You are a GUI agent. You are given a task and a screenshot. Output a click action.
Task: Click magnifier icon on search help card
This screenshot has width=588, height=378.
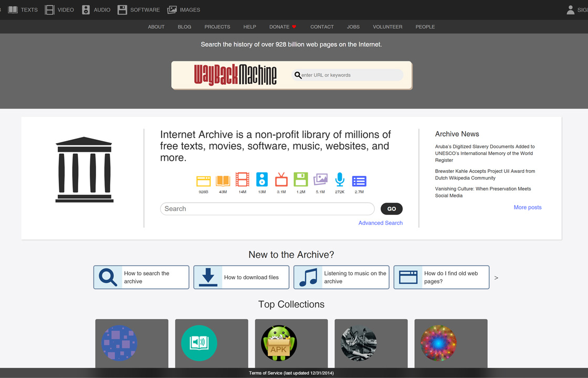108,278
